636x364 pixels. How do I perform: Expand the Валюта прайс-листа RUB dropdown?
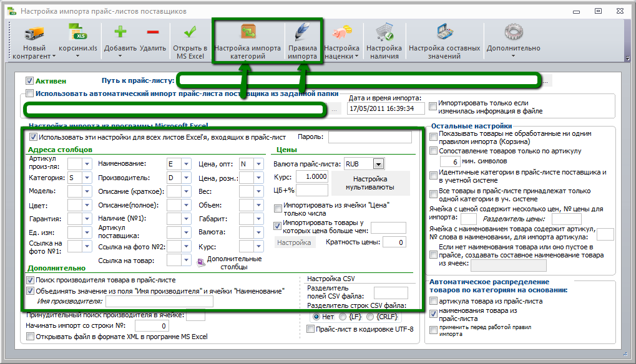(x=378, y=164)
